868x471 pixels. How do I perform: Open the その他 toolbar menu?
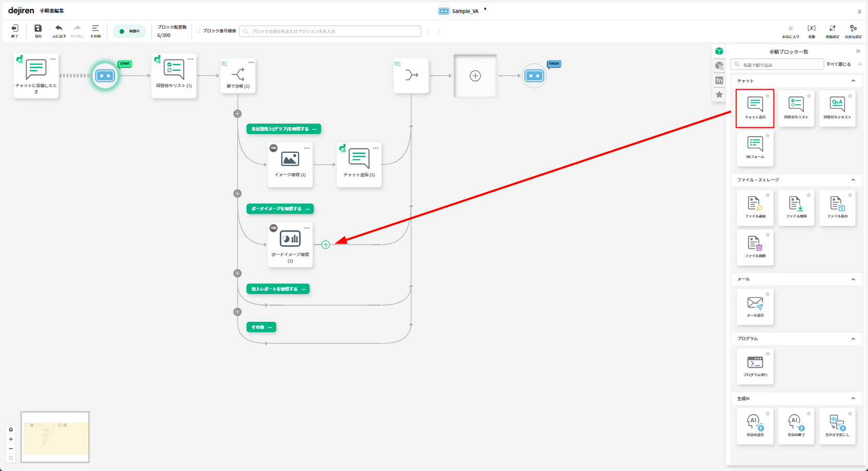tap(96, 31)
